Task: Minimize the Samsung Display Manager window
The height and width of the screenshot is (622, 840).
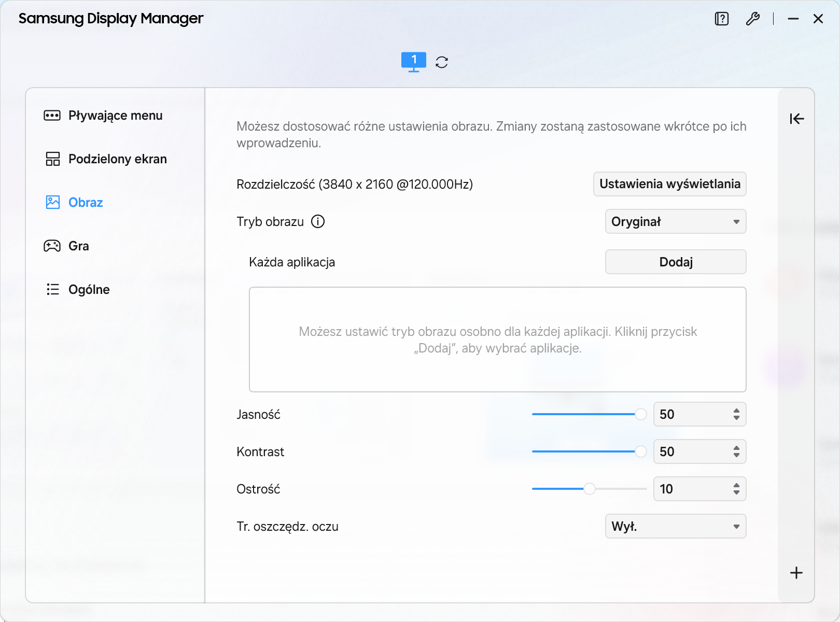Action: 793,19
